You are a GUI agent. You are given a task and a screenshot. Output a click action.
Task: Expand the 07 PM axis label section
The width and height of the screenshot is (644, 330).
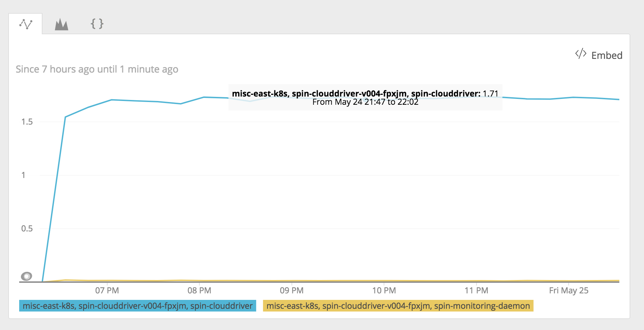pos(107,290)
